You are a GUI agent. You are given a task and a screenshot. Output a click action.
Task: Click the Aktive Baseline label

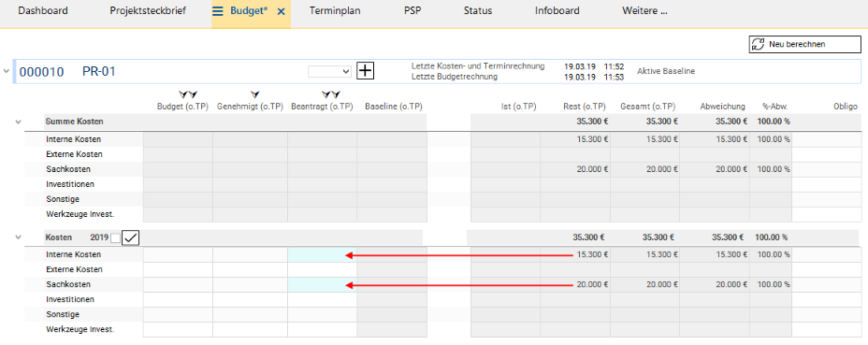pyautogui.click(x=666, y=71)
